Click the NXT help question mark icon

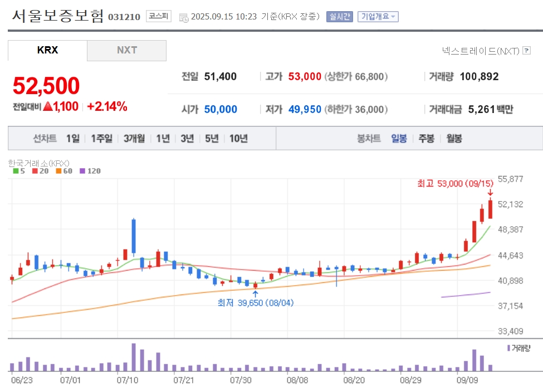(526, 51)
